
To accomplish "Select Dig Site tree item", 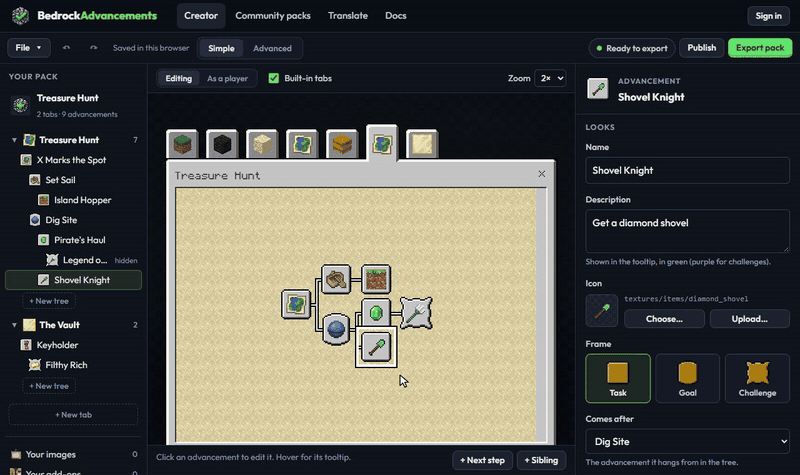I will coord(73,220).
